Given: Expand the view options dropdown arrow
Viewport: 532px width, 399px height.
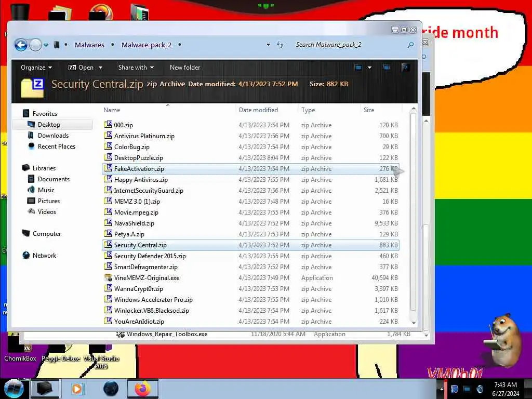Looking at the screenshot, I should 369,68.
